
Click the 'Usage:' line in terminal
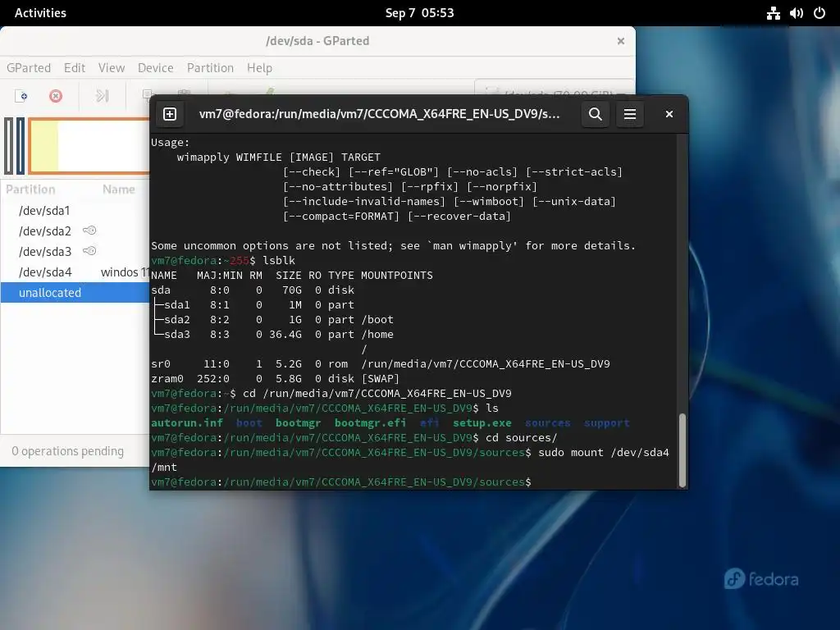[x=171, y=143]
